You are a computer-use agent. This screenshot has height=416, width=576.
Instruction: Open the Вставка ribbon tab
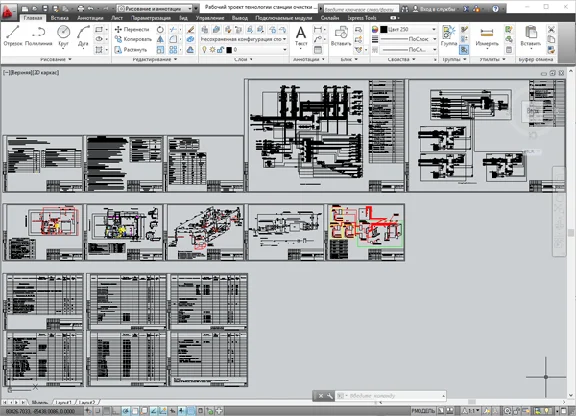(60, 18)
